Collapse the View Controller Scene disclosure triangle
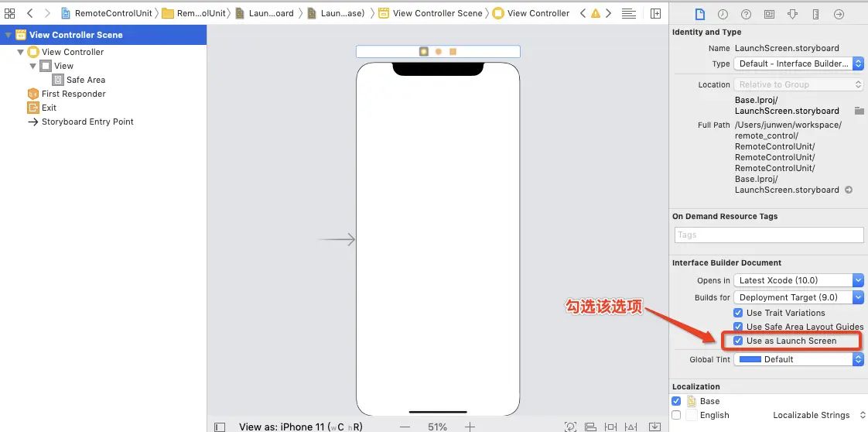The width and height of the screenshot is (868, 432). (7, 35)
